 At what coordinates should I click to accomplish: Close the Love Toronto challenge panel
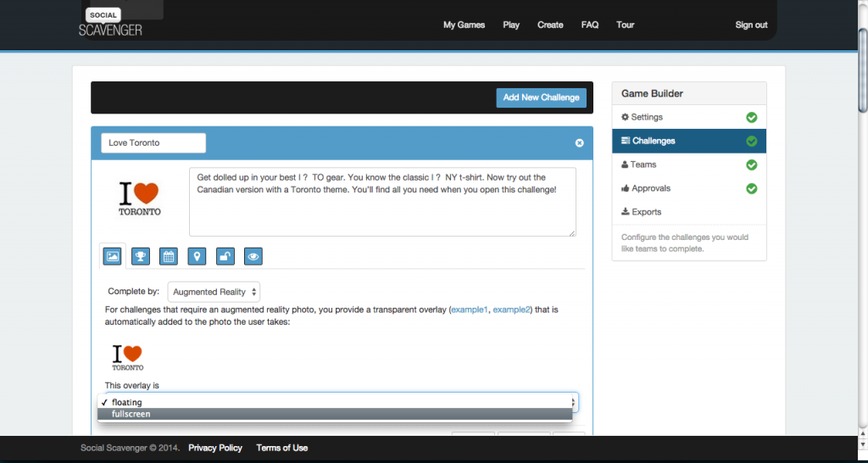tap(579, 143)
